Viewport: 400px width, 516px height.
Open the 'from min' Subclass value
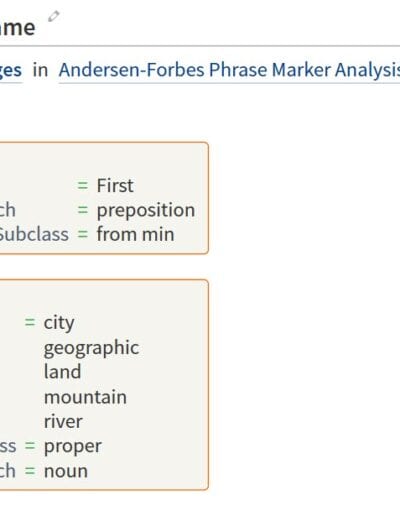135,234
